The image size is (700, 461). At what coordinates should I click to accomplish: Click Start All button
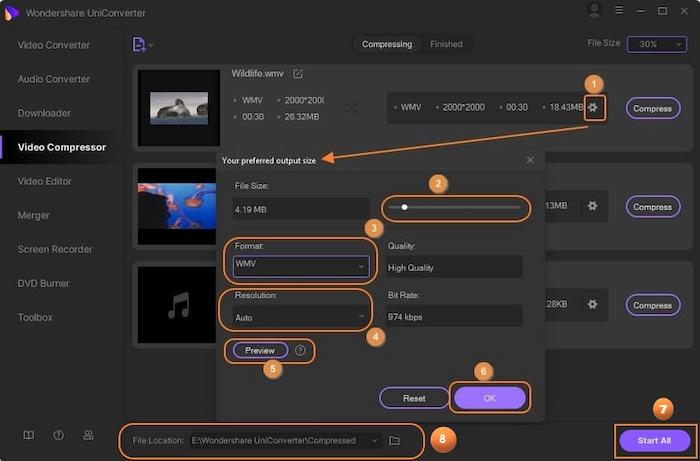pos(654,440)
